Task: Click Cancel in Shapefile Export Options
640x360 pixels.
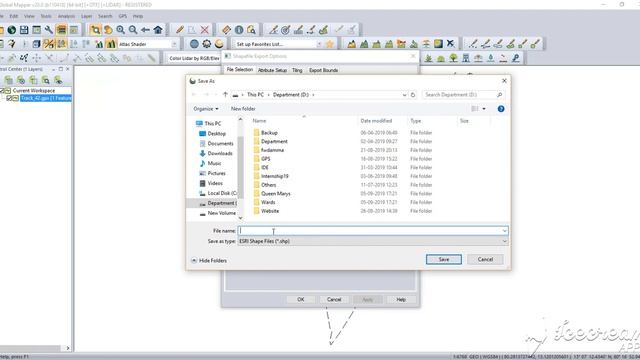Action: point(334,300)
